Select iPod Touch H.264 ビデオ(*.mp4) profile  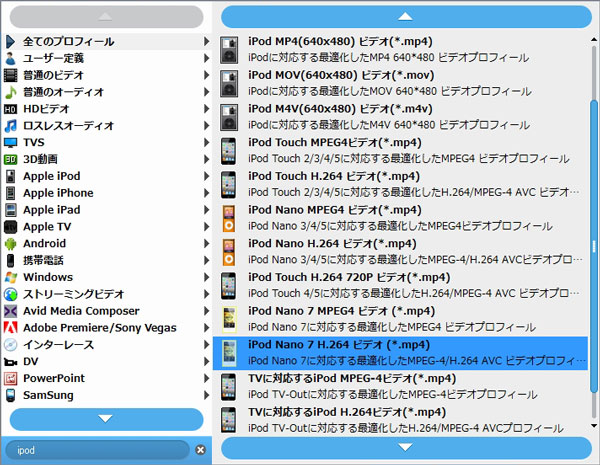(400, 184)
